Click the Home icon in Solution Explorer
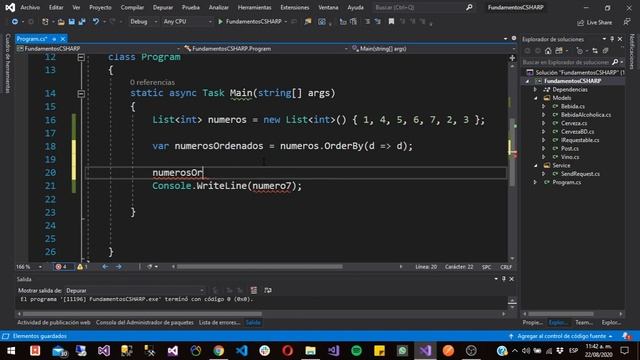640x360 pixels. [548, 51]
